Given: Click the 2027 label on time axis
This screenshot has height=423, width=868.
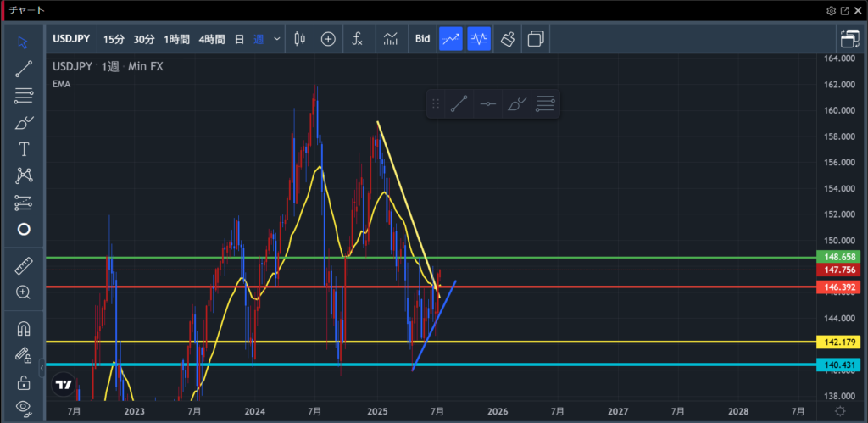Looking at the screenshot, I should 618,411.
